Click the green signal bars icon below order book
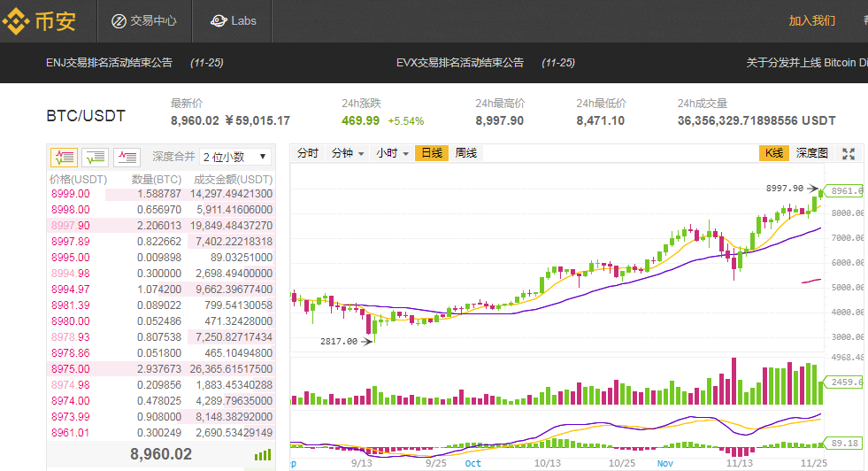The image size is (868, 471). (x=263, y=454)
